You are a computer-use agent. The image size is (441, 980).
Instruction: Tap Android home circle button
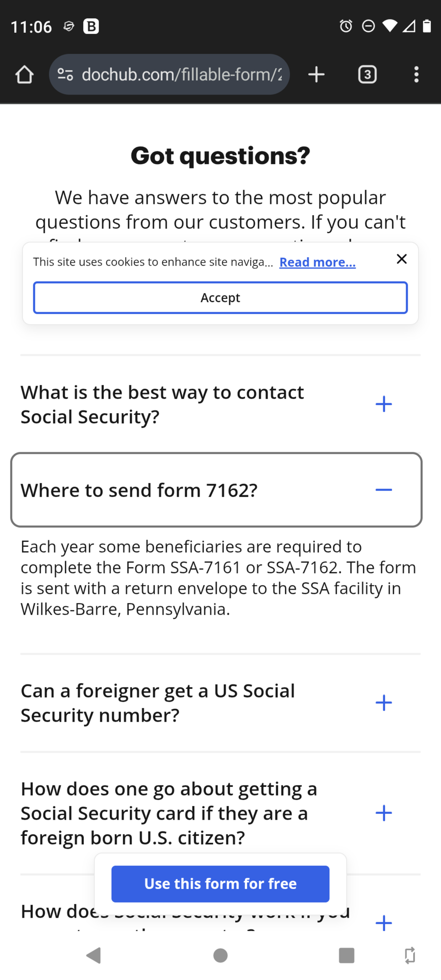coord(220,955)
